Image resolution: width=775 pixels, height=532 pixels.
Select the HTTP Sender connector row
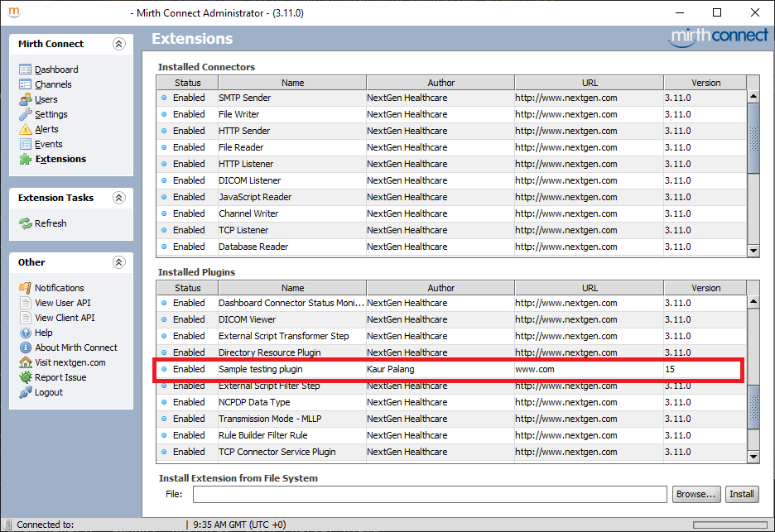451,131
